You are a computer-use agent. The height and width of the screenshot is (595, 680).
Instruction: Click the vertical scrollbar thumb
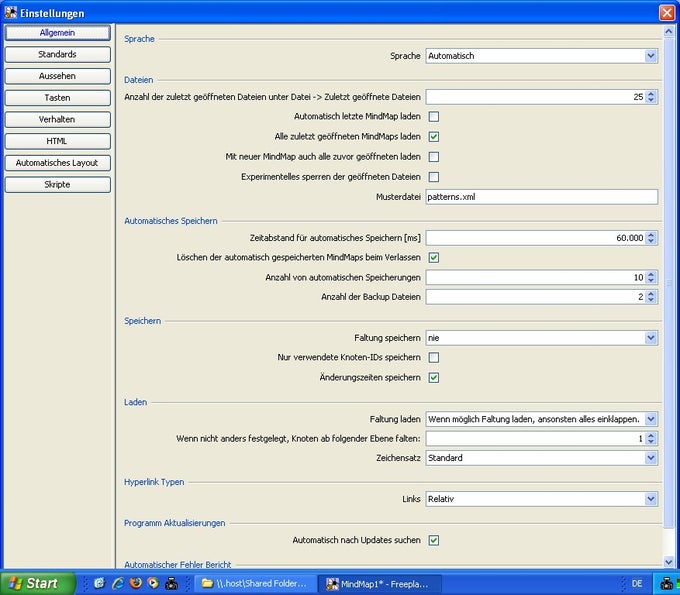668,283
